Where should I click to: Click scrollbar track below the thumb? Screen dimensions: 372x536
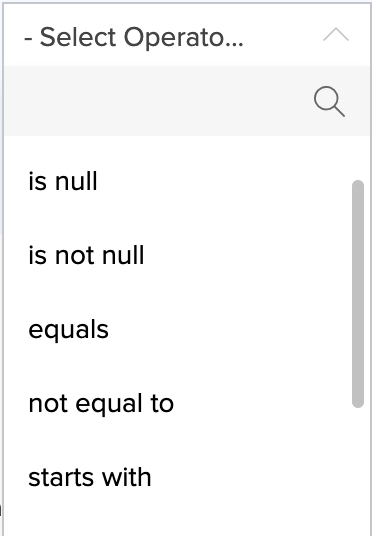point(358,472)
